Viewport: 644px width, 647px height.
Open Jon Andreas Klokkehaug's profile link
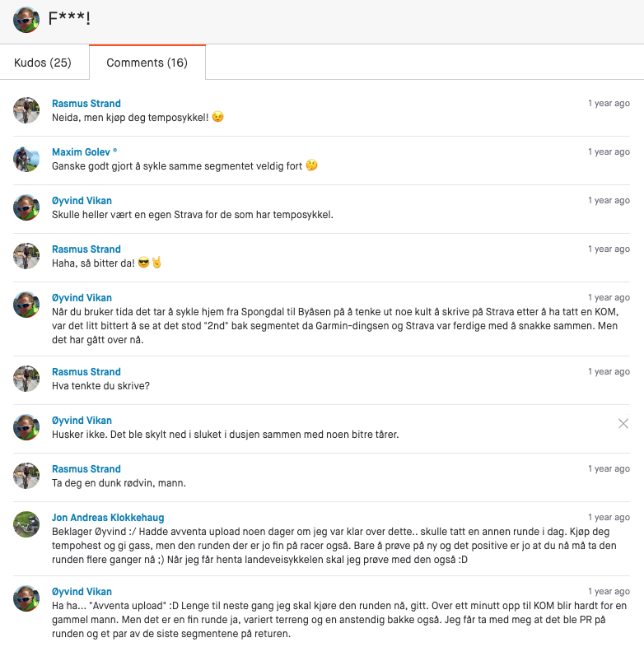pyautogui.click(x=108, y=518)
